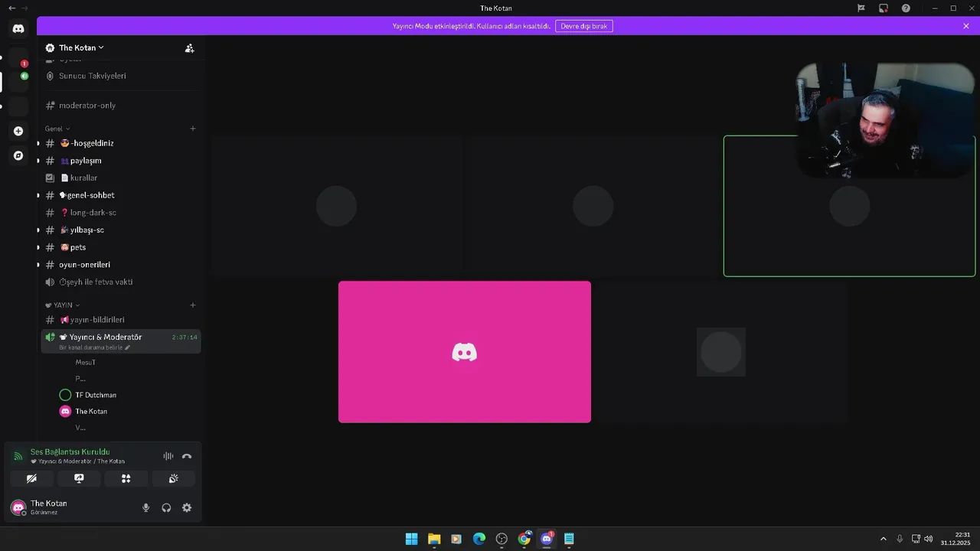The image size is (980, 551).
Task: Open the Explore servers compass icon
Action: [18, 155]
